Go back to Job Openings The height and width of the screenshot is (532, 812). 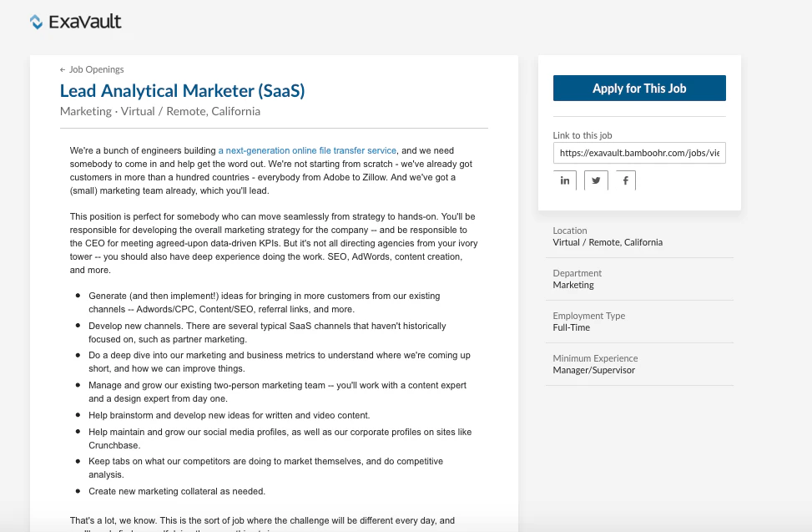92,69
